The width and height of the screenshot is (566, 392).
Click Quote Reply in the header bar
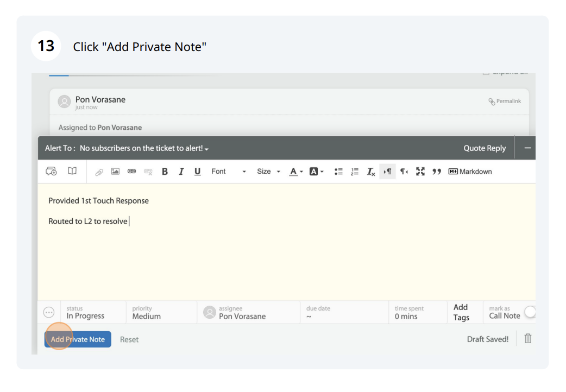[485, 148]
